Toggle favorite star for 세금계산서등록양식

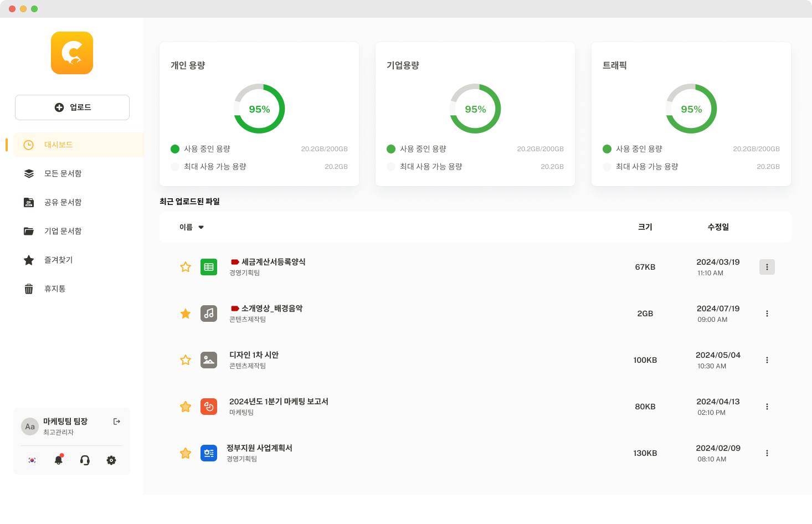click(x=186, y=267)
